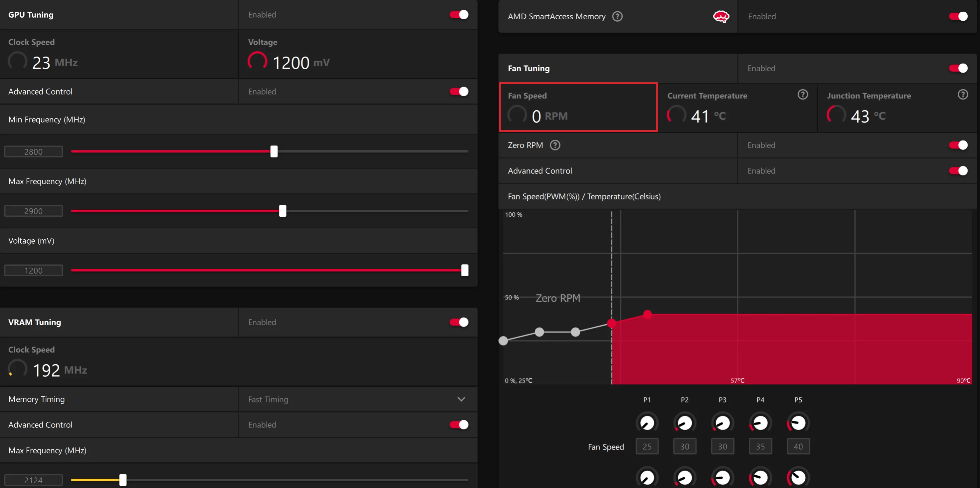The height and width of the screenshot is (488, 980).
Task: Click P1 Fan Speed value 25
Action: coord(647,446)
